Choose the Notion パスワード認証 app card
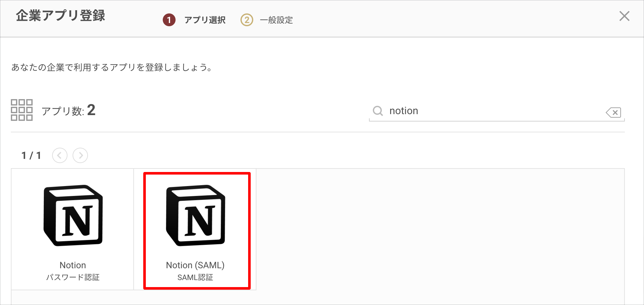The image size is (644, 305). point(73,229)
